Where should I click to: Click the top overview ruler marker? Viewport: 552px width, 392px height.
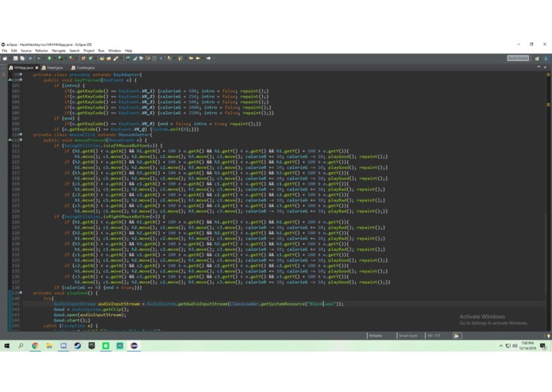point(548,75)
